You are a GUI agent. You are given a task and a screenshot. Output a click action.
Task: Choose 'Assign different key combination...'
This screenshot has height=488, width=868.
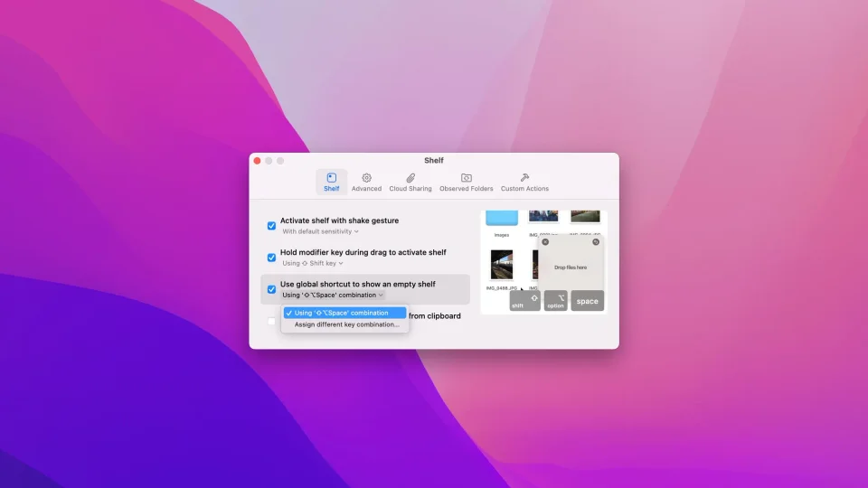coord(344,324)
